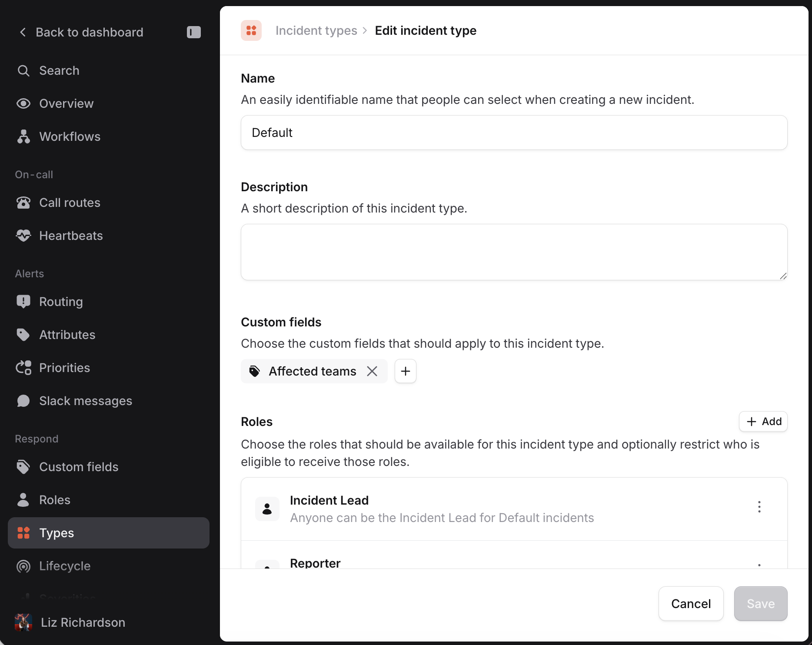812x645 pixels.
Task: Click the Attributes tag icon
Action: coord(23,335)
